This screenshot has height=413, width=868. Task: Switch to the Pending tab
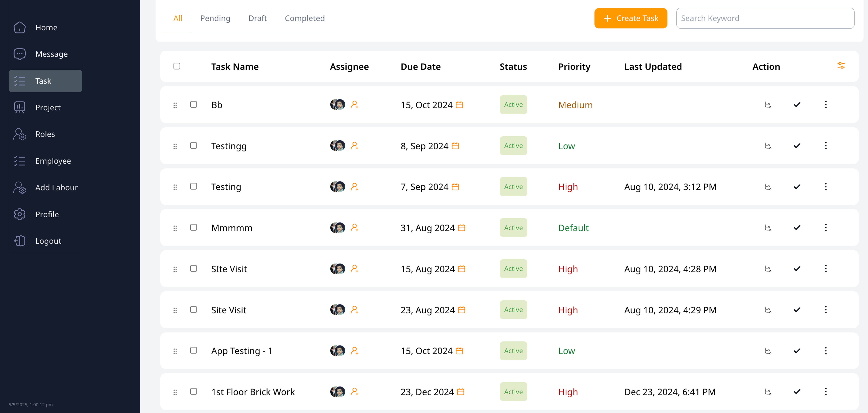[x=215, y=18]
